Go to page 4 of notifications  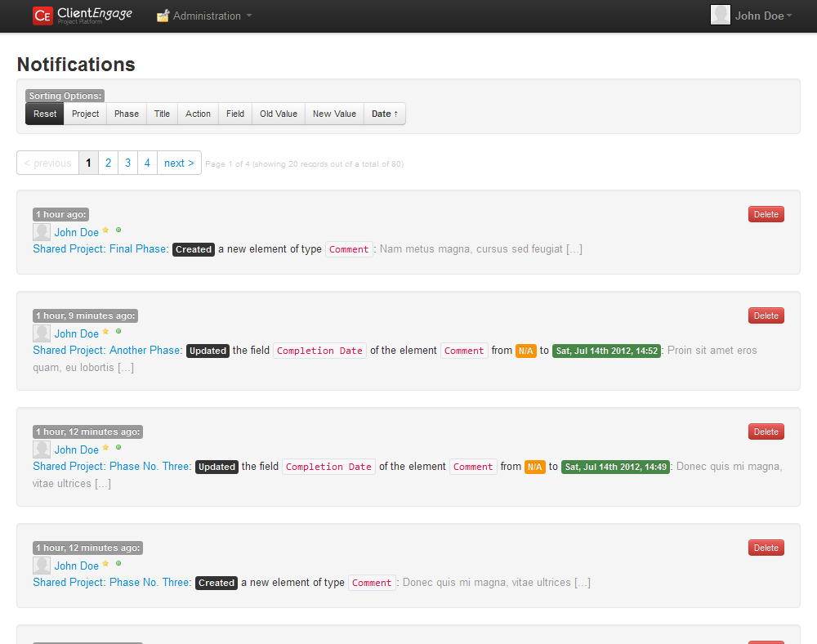147,163
